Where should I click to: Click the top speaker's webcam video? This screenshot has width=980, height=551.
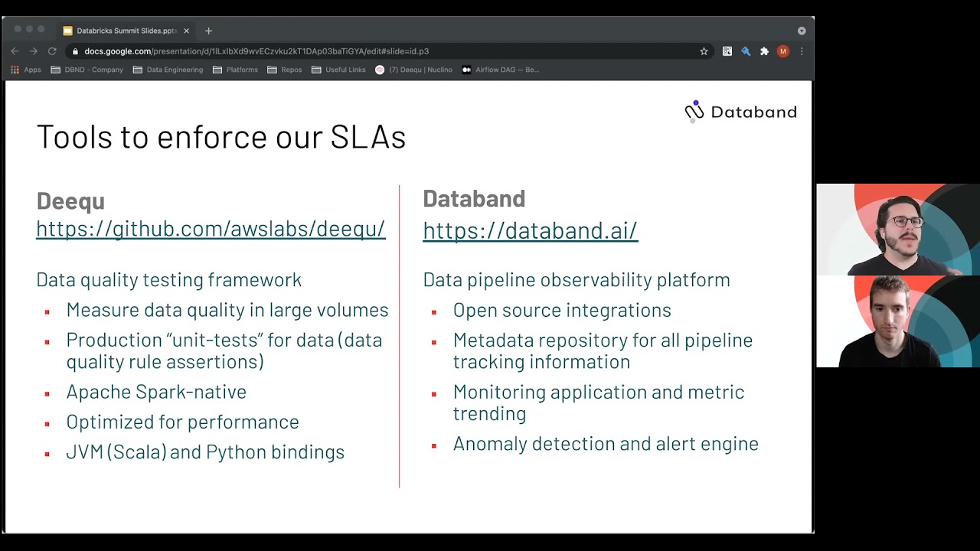tap(898, 230)
